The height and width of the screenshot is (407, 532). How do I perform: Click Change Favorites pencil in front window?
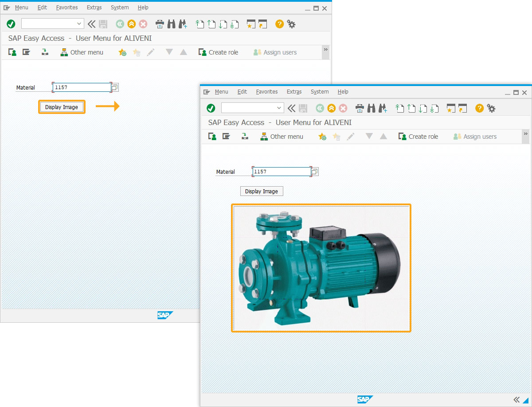click(351, 137)
